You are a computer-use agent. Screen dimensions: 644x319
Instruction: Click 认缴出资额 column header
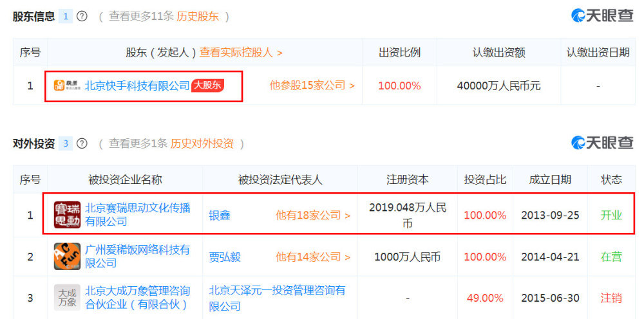[499, 53]
